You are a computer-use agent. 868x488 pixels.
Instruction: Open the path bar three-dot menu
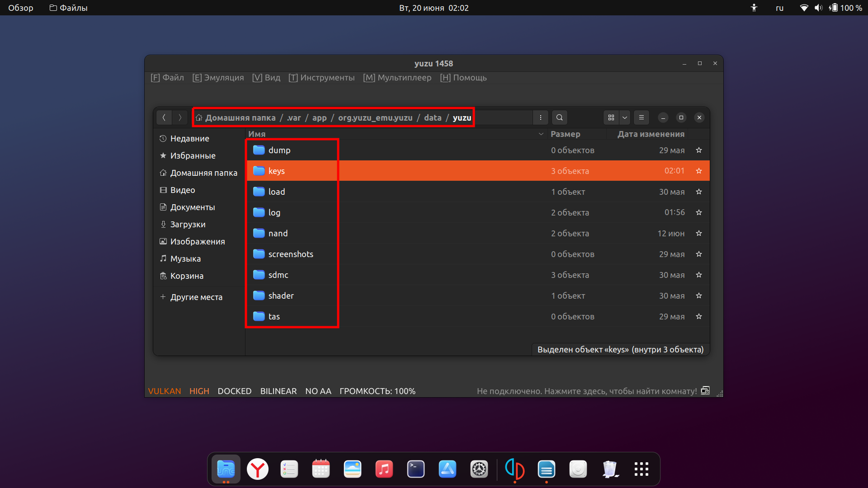[540, 117]
